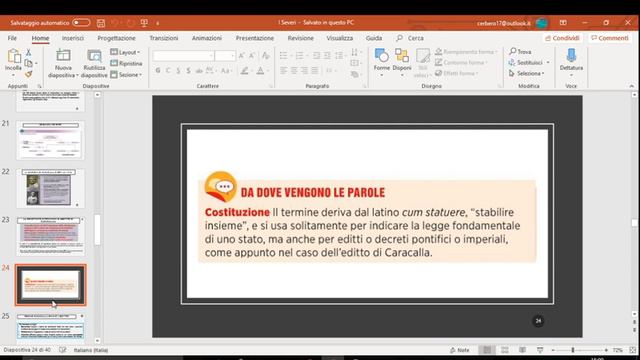Screen dimensions: 640x360
Task: Open the Transizioni tab
Action: [164, 38]
